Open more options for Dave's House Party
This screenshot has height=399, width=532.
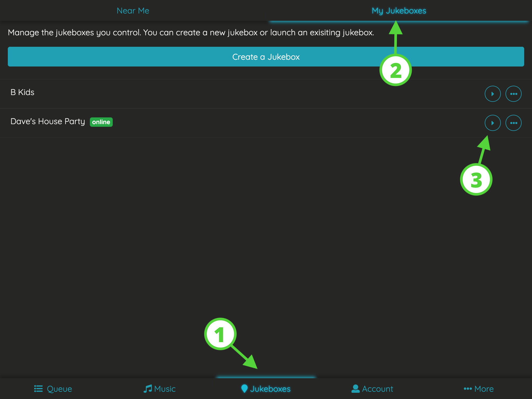514,123
